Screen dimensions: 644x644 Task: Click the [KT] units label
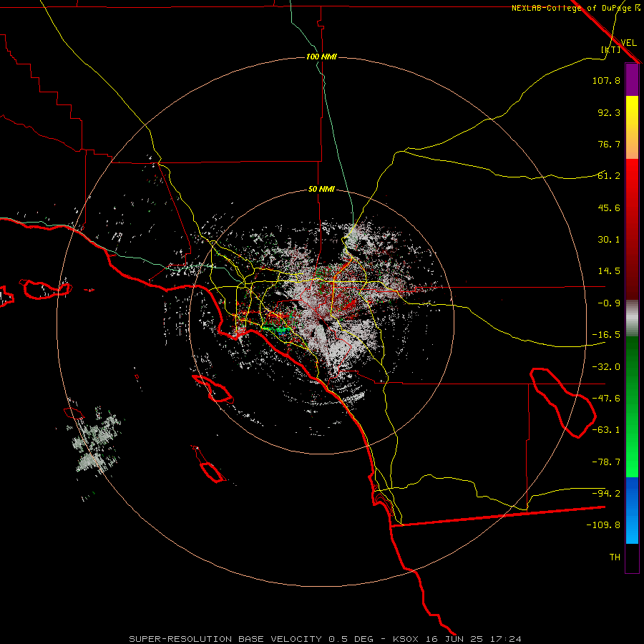pyautogui.click(x=611, y=49)
